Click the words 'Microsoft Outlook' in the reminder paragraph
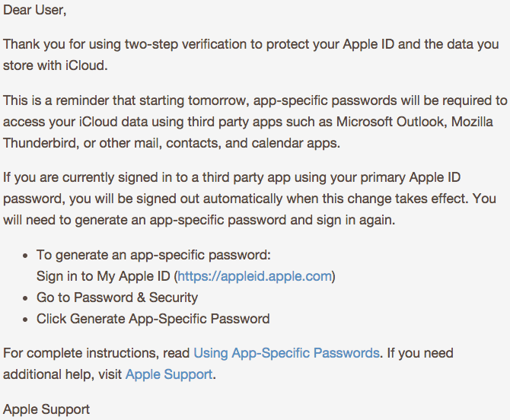Screen dimensions: 510x420 tap(389, 122)
